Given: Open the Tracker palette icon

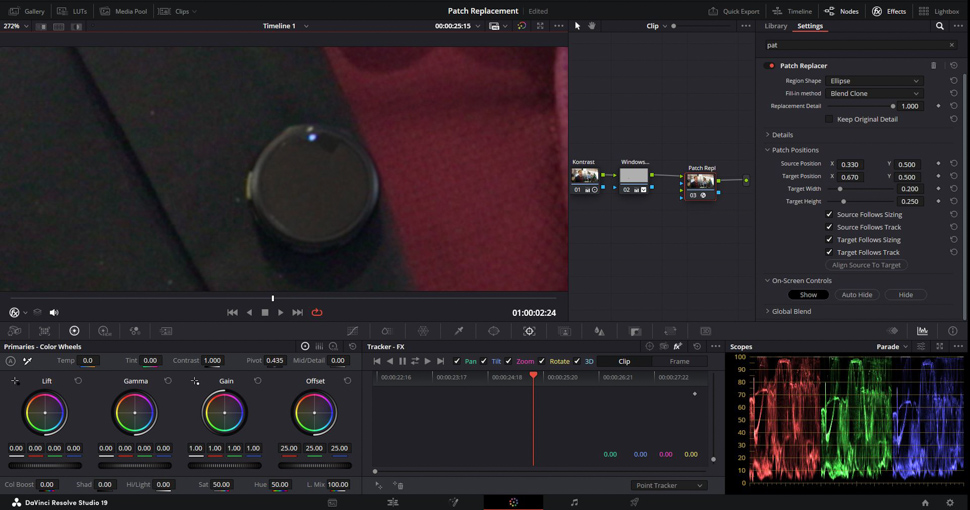Looking at the screenshot, I should [529, 331].
